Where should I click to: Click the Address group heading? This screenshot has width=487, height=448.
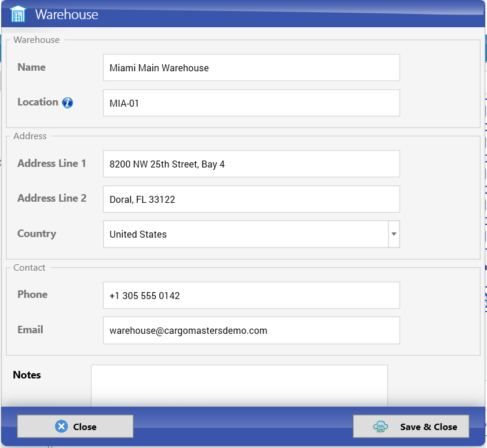(30, 136)
